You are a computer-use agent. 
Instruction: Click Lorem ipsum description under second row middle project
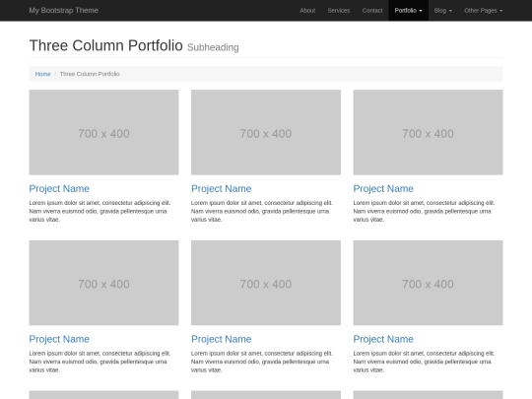(x=262, y=362)
